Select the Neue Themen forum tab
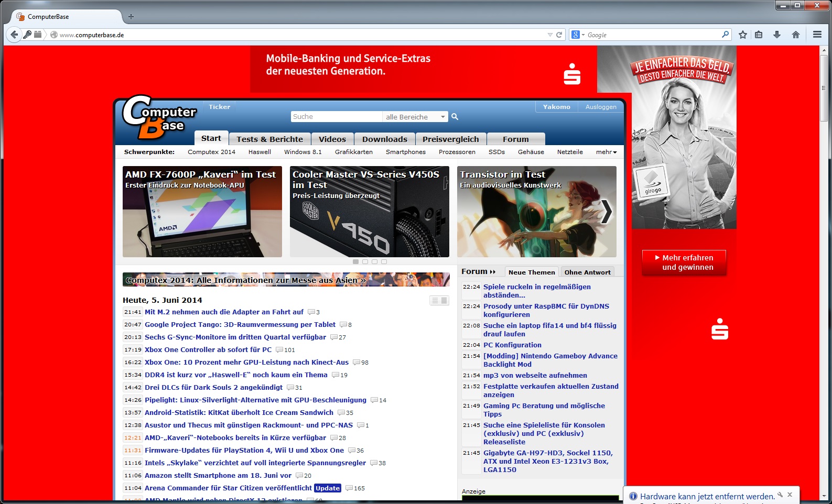 [532, 272]
